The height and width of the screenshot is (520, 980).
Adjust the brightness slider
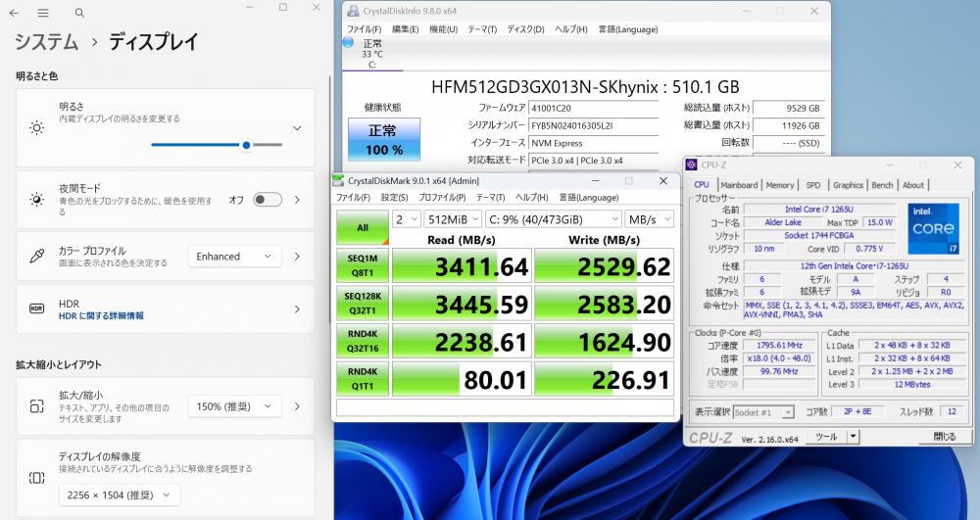[x=217, y=145]
